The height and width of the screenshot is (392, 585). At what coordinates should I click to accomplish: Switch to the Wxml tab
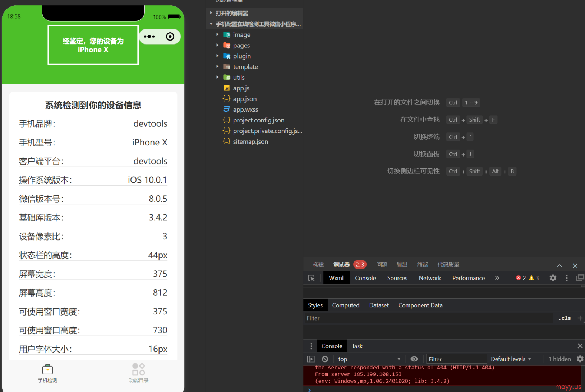(336, 278)
